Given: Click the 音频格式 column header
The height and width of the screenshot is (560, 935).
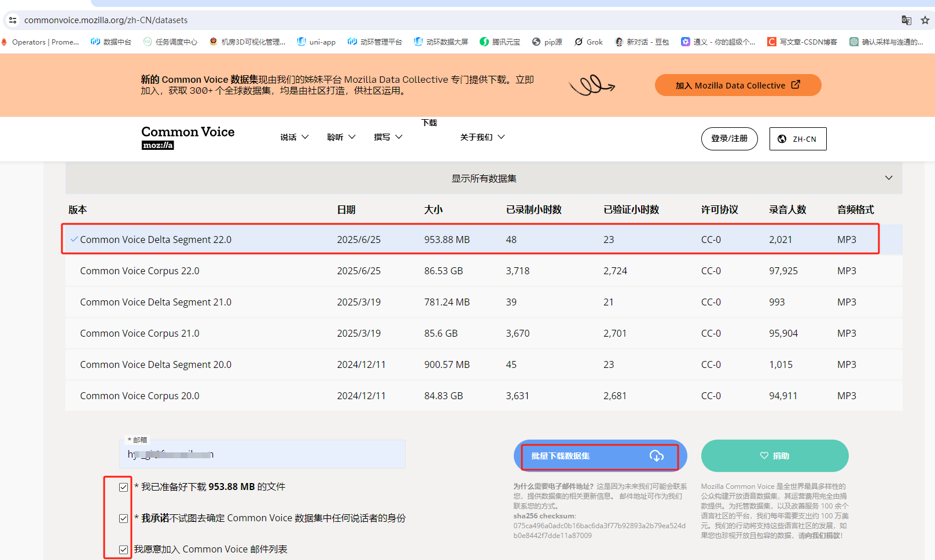Looking at the screenshot, I should point(855,209).
